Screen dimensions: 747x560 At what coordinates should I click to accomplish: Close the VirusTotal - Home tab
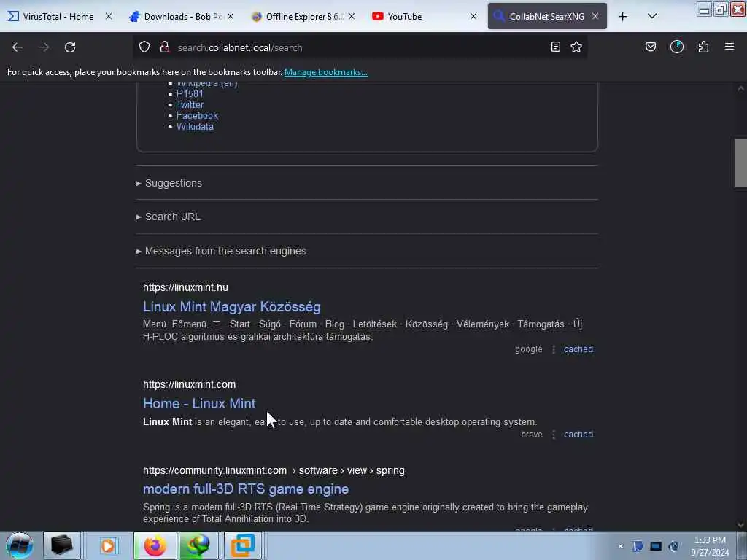(109, 17)
